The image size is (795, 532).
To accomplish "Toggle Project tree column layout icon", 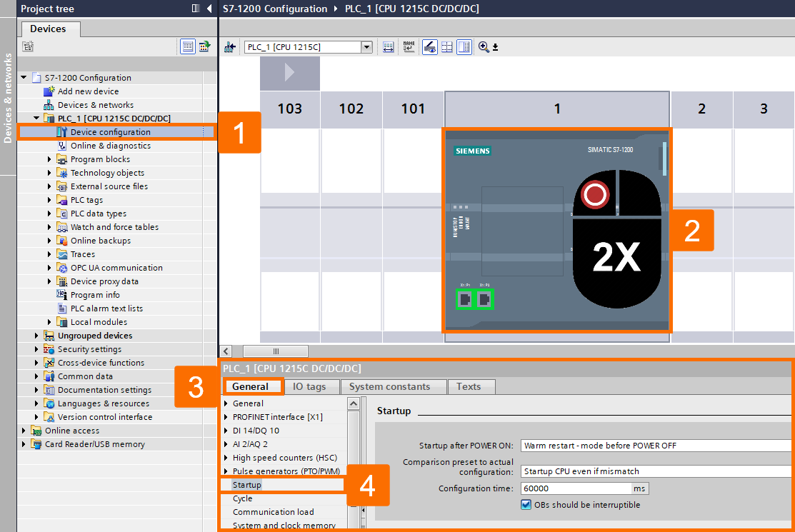I will 196,8.
